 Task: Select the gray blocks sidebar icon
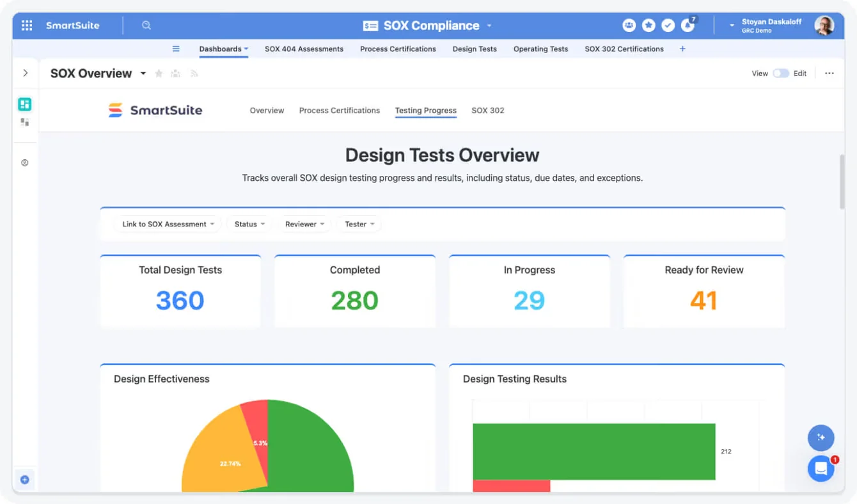[x=25, y=122]
